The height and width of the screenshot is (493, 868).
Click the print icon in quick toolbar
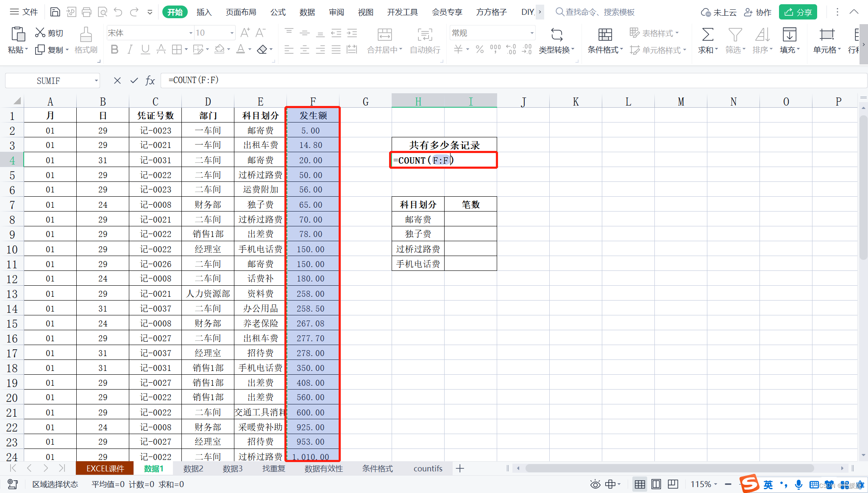tap(86, 12)
